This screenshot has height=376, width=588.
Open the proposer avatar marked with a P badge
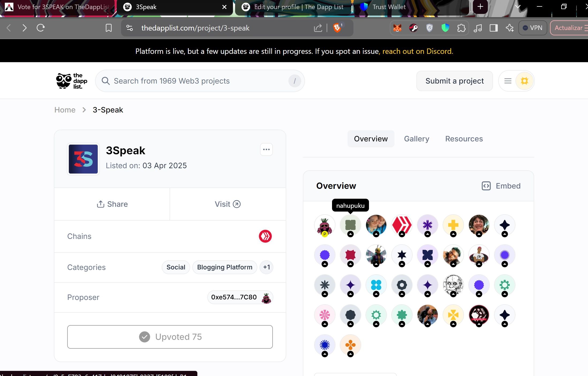[325, 225]
